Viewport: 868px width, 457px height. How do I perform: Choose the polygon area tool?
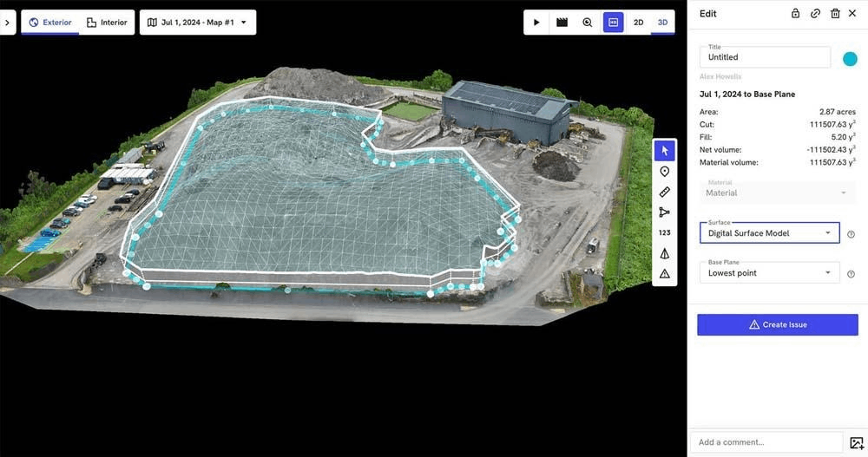point(664,212)
